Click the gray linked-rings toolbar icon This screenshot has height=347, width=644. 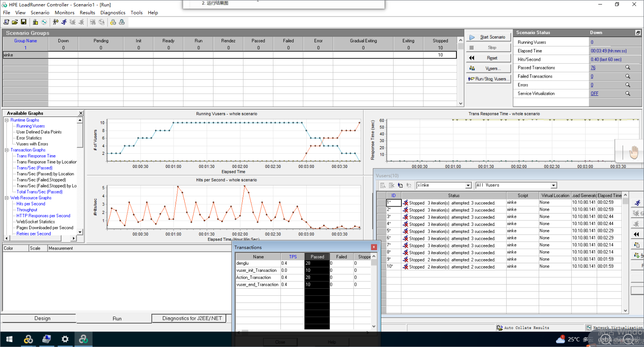coord(122,22)
